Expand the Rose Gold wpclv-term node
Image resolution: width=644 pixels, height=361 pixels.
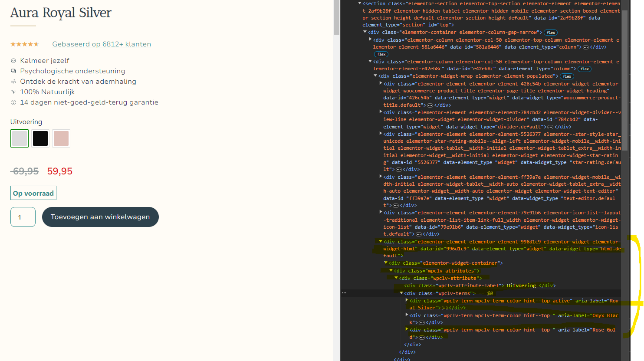click(x=407, y=329)
